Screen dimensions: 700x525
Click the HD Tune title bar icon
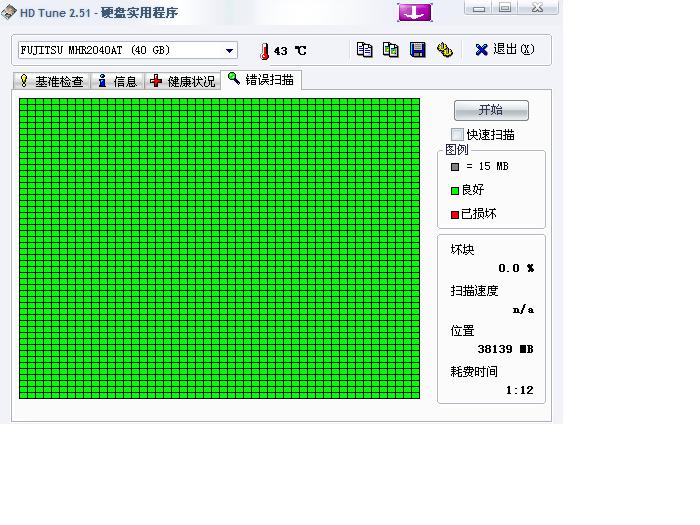coord(10,11)
